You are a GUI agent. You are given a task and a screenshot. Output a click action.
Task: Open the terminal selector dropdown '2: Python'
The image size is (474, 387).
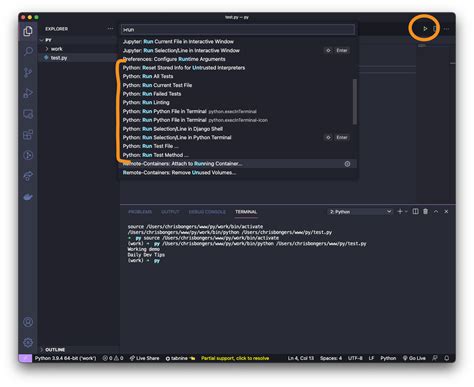click(360, 212)
